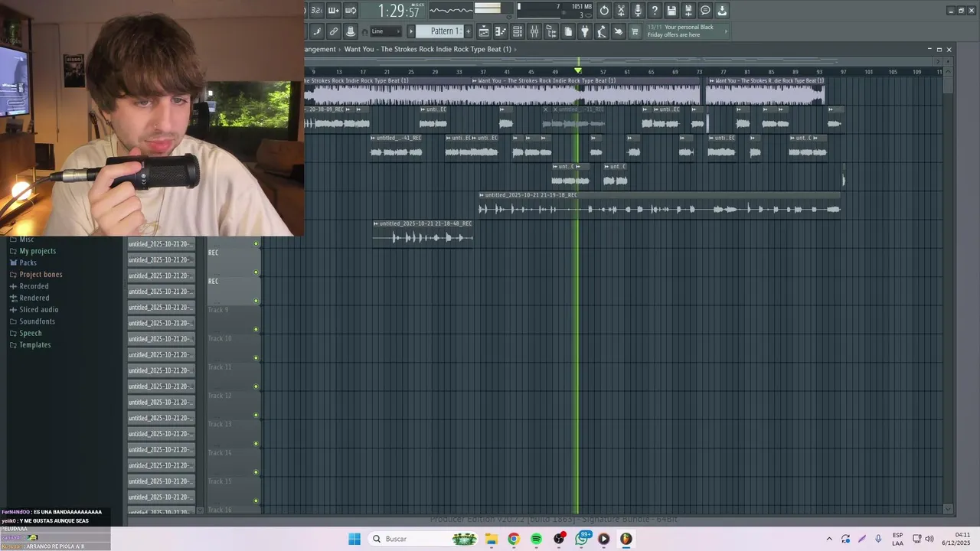The image size is (980, 551).
Task: Open File Explorer from the taskbar
Action: pyautogui.click(x=492, y=539)
